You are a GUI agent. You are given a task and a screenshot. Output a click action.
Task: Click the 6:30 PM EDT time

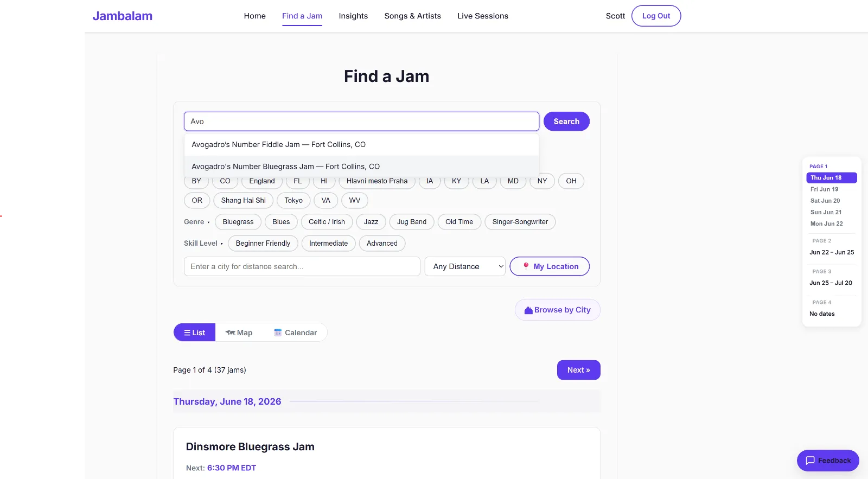point(232,468)
